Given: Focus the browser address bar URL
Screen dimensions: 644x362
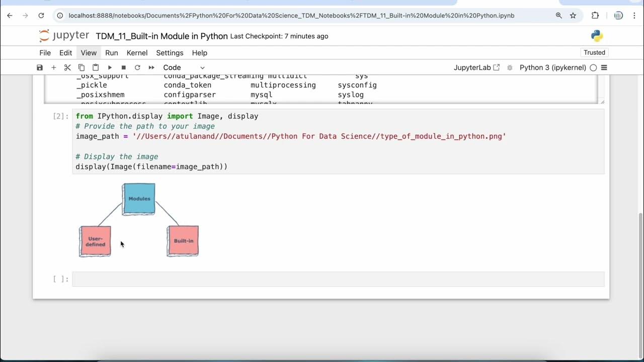Looking at the screenshot, I should (291, 16).
